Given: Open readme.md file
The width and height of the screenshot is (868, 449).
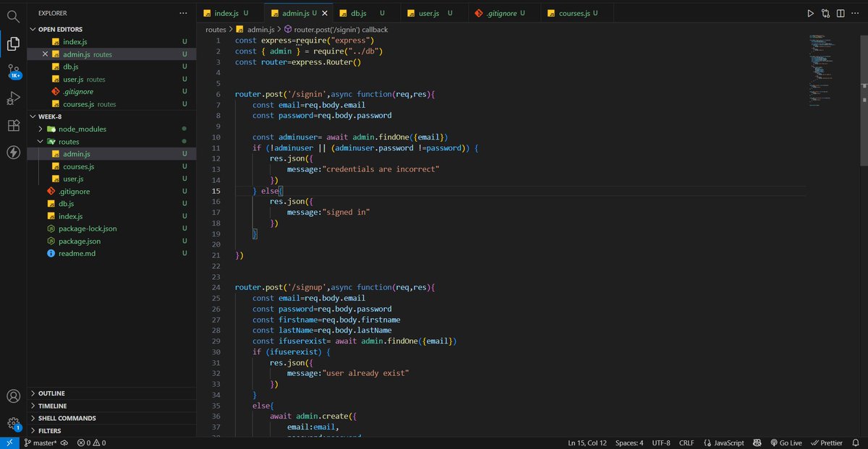Looking at the screenshot, I should pyautogui.click(x=111, y=253).
